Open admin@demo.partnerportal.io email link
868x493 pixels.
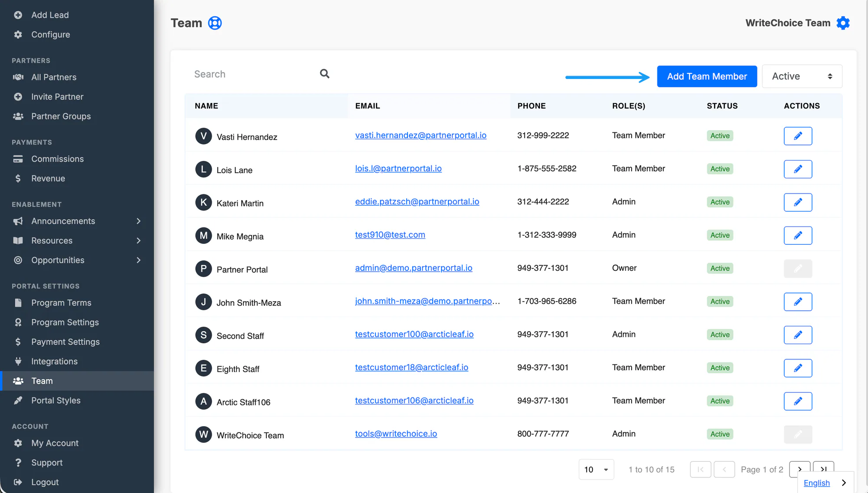pos(414,268)
